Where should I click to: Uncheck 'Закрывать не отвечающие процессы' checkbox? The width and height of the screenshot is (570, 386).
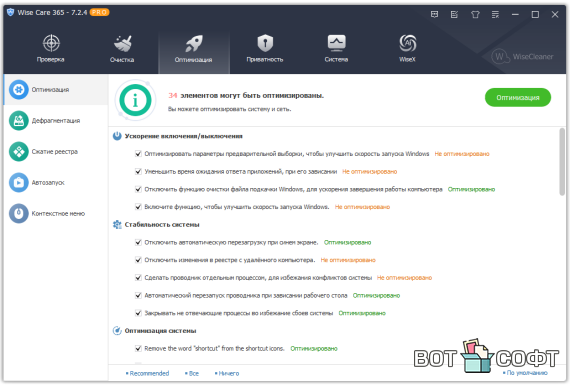click(138, 313)
